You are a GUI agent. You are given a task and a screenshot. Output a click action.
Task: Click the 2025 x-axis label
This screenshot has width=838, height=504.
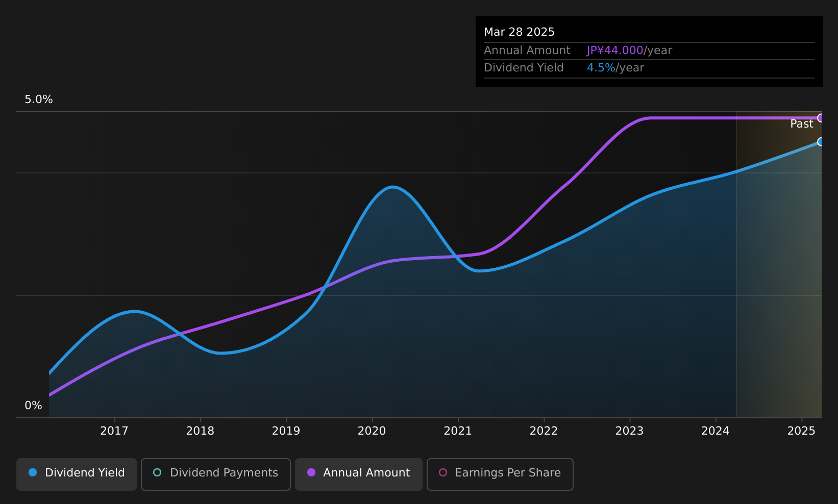tap(801, 431)
